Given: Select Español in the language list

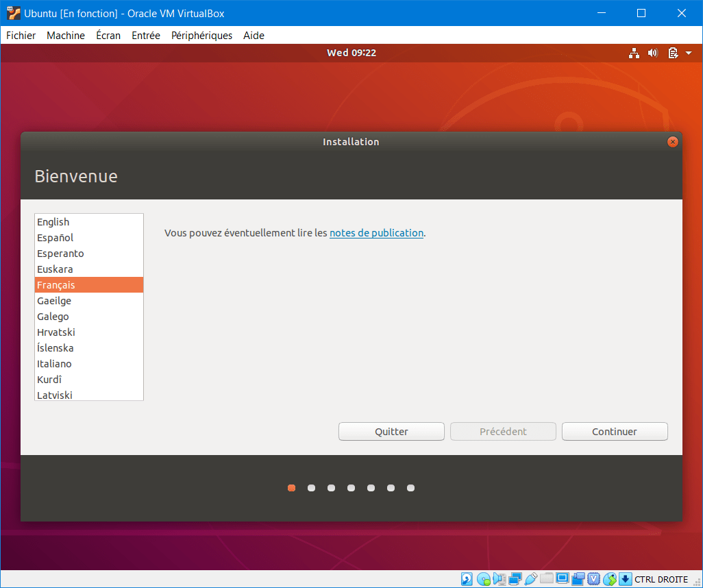Looking at the screenshot, I should (x=89, y=238).
